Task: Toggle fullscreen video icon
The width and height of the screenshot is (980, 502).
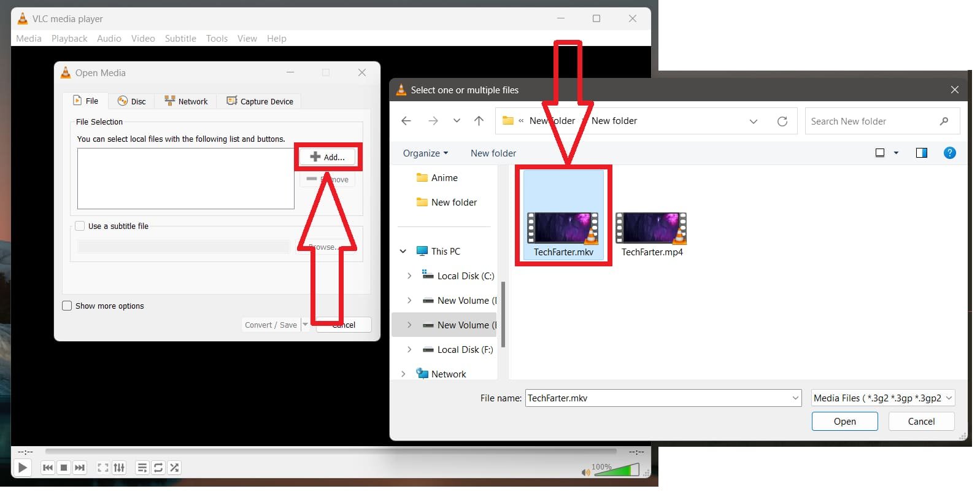Action: (x=103, y=468)
